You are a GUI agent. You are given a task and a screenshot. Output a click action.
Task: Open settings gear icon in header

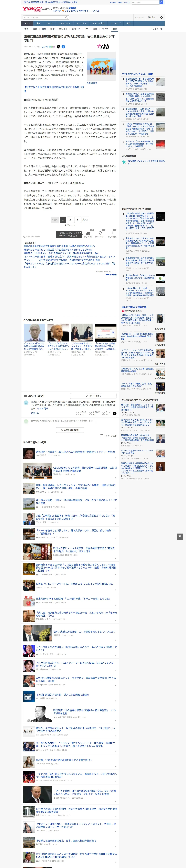(x=161, y=18)
